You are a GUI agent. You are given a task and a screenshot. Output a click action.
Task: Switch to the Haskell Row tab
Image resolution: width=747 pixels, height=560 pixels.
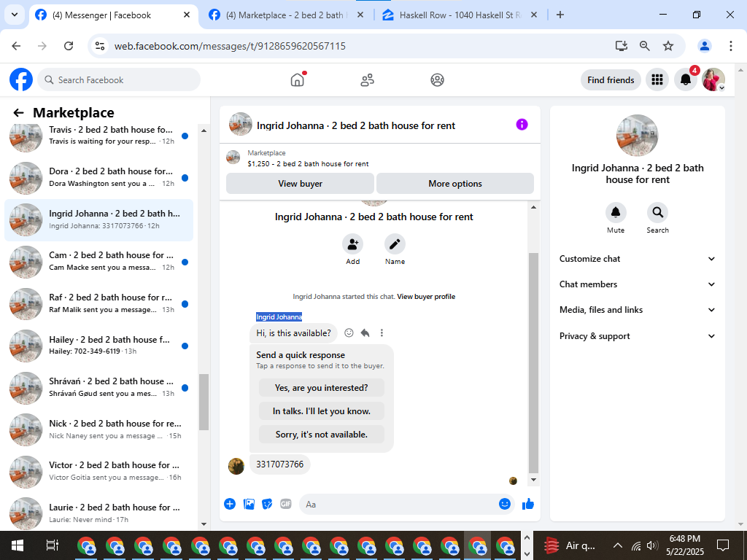tap(460, 15)
